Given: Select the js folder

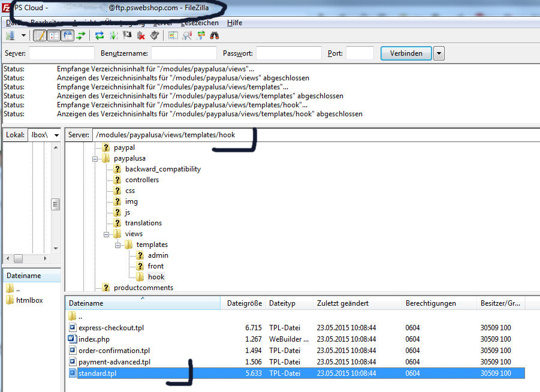Looking at the screenshot, I should coord(128,212).
